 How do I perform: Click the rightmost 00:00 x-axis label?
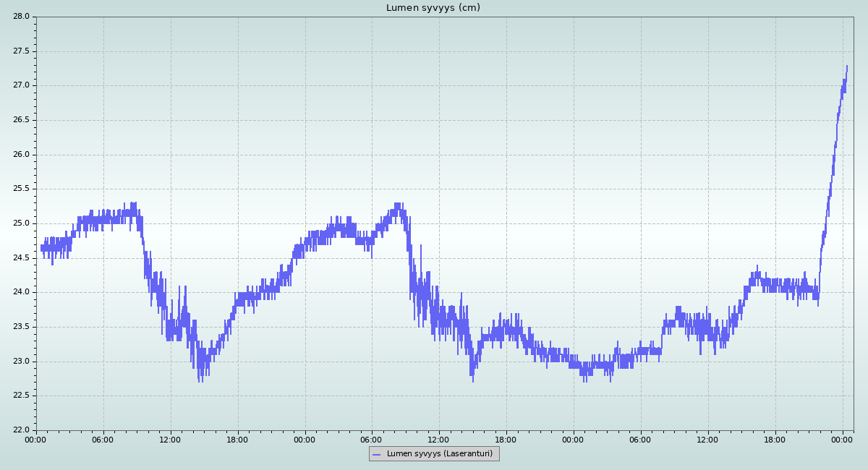[843, 439]
